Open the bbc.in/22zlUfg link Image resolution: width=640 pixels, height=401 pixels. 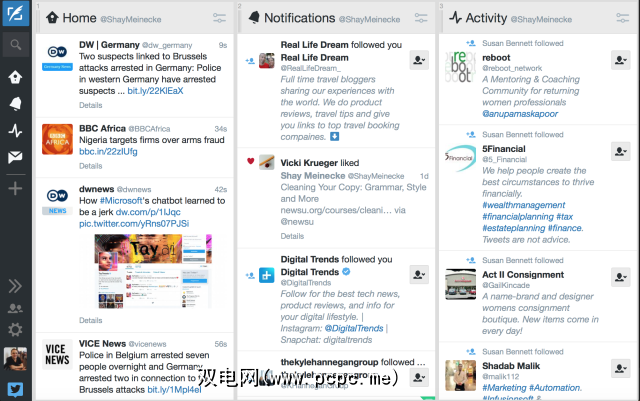tap(108, 151)
